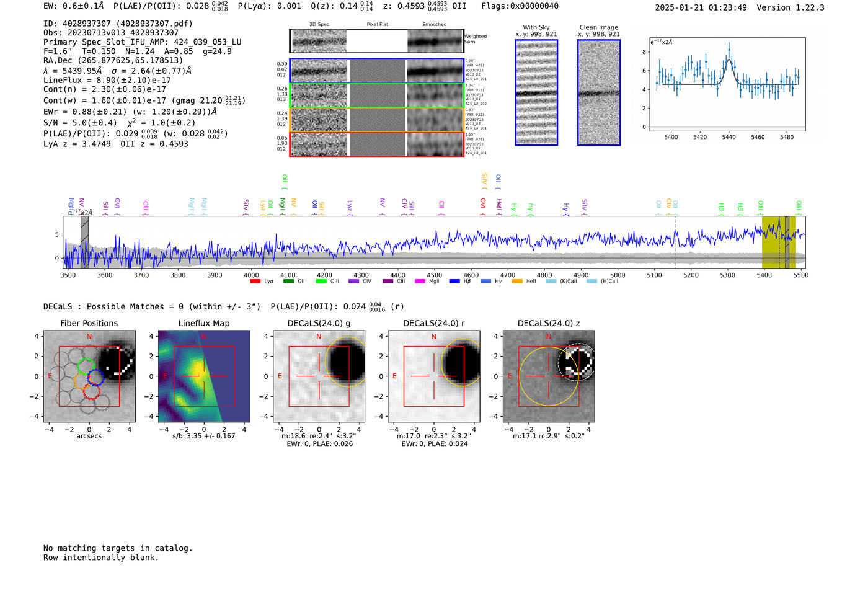This screenshot has width=868, height=591.
Task: Open the DECaLS(24.0) r cutout
Action: [433, 376]
